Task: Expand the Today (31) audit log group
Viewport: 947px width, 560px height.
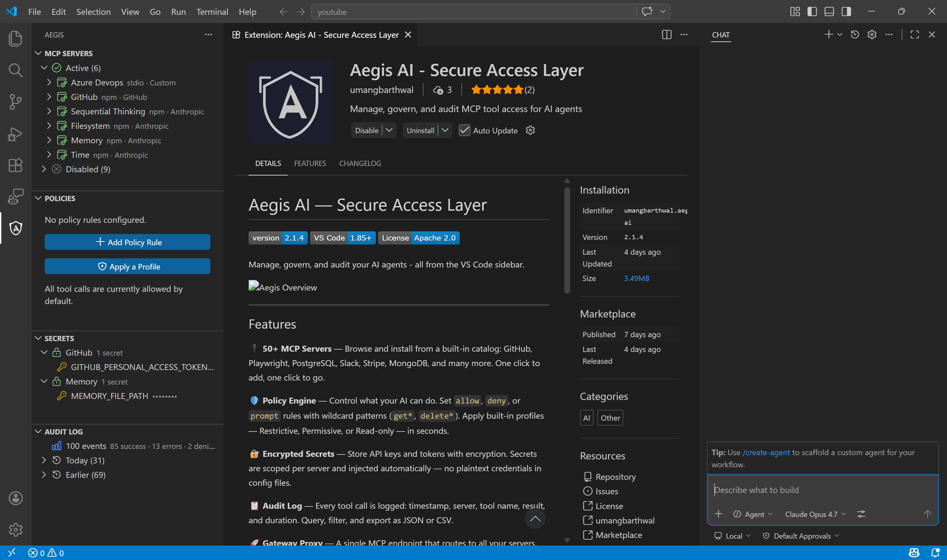Action: [x=44, y=460]
